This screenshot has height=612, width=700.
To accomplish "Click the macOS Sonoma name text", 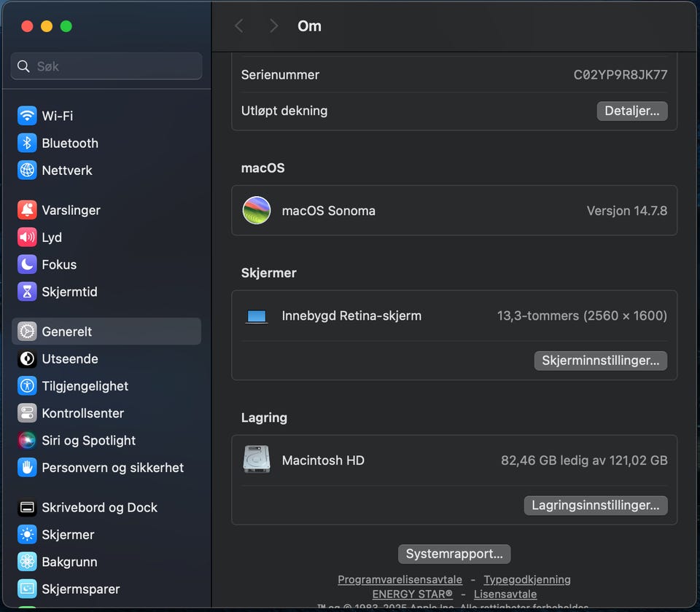I will click(x=329, y=211).
